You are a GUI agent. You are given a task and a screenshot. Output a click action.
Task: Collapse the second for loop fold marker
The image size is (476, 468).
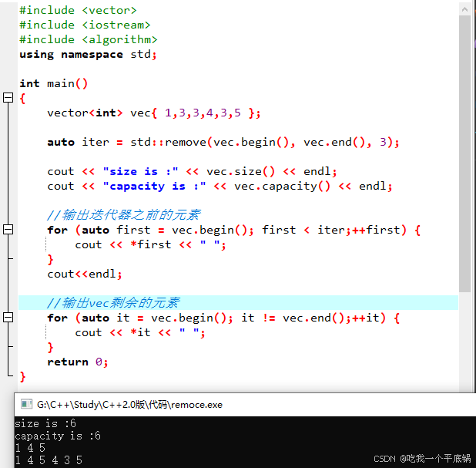8,317
